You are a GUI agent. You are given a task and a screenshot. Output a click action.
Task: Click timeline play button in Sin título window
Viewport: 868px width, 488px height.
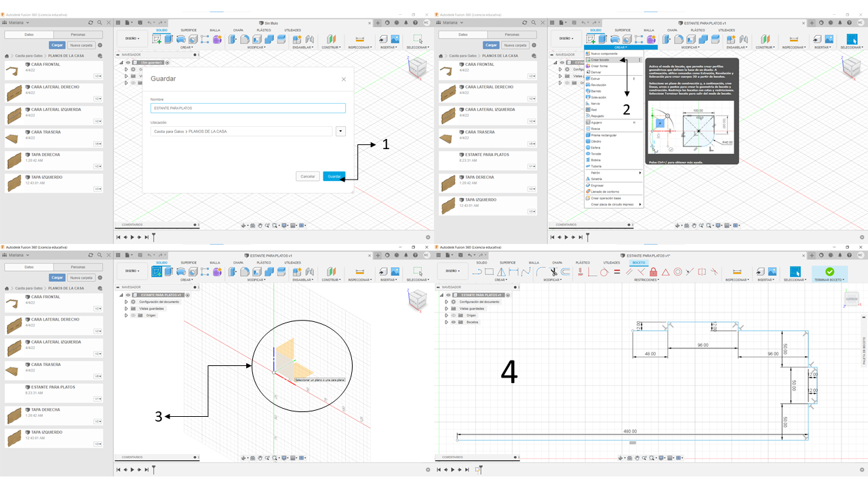click(x=132, y=237)
